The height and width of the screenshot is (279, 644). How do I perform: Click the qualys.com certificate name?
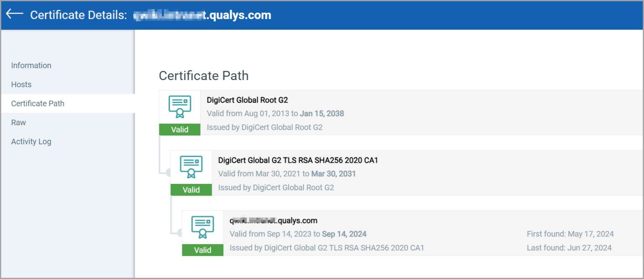[273, 220]
